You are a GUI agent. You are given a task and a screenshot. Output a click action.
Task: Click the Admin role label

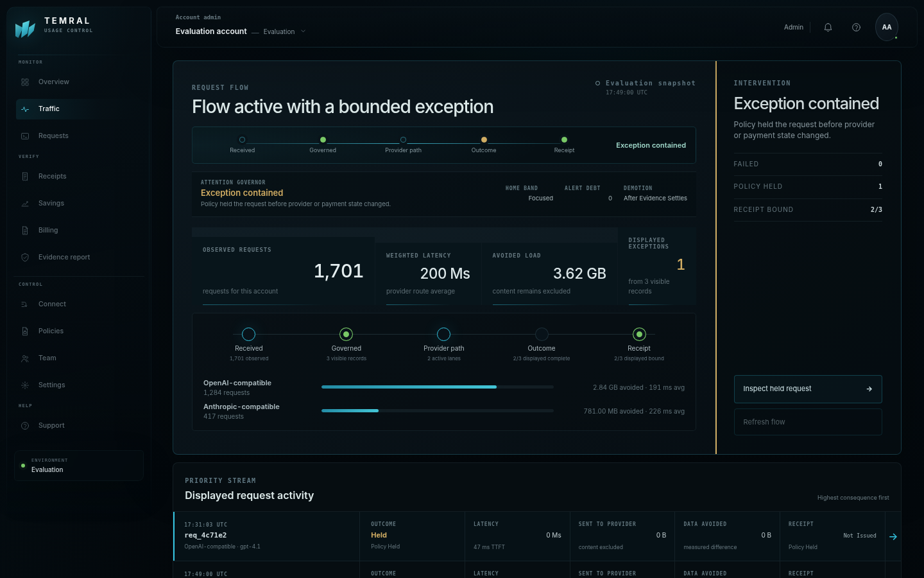coord(794,27)
